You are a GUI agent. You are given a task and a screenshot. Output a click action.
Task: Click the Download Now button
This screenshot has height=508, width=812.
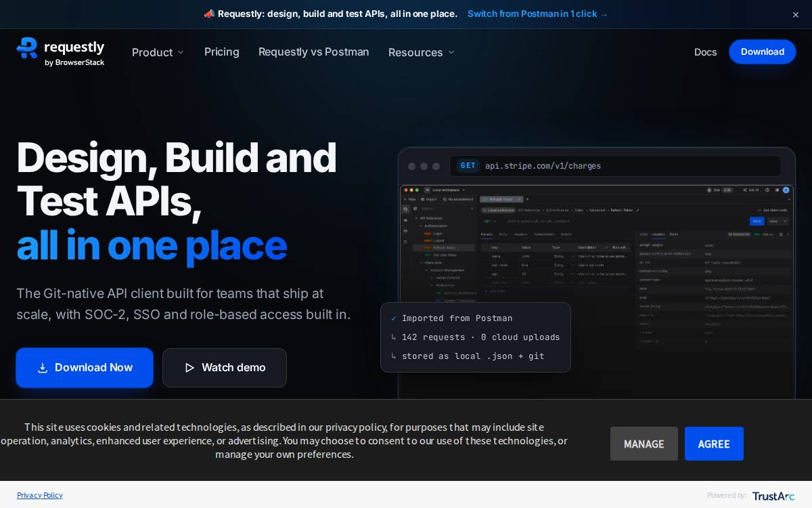point(85,368)
